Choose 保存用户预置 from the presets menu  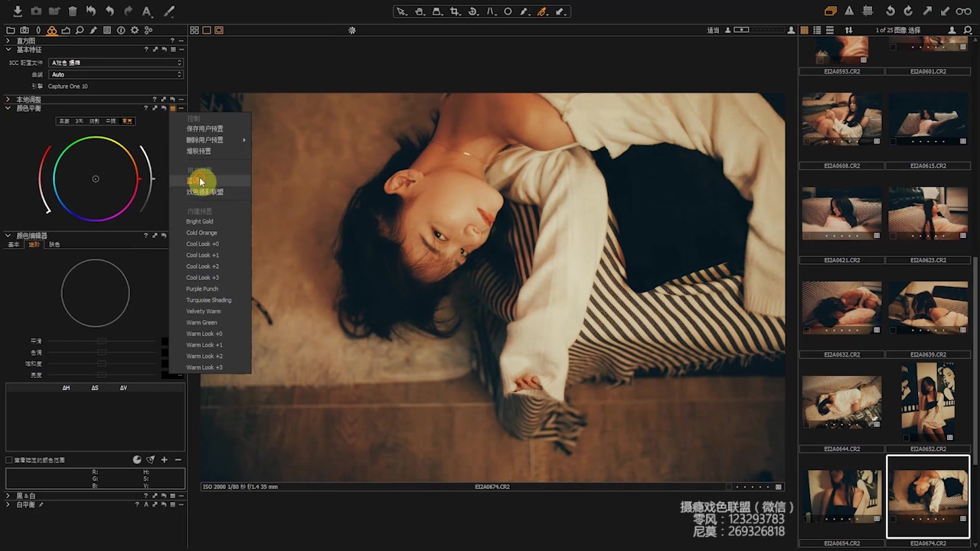coord(204,129)
